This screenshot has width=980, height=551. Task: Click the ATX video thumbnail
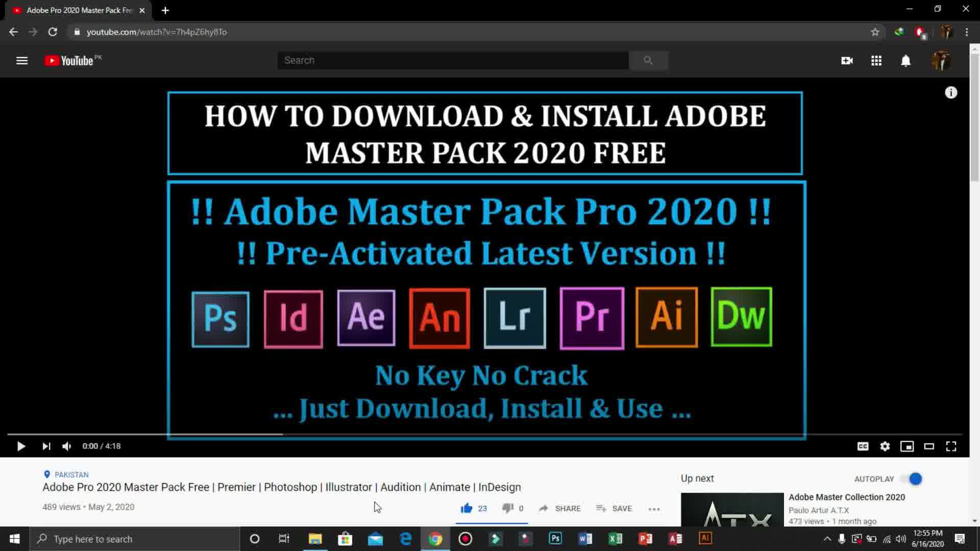click(732, 509)
